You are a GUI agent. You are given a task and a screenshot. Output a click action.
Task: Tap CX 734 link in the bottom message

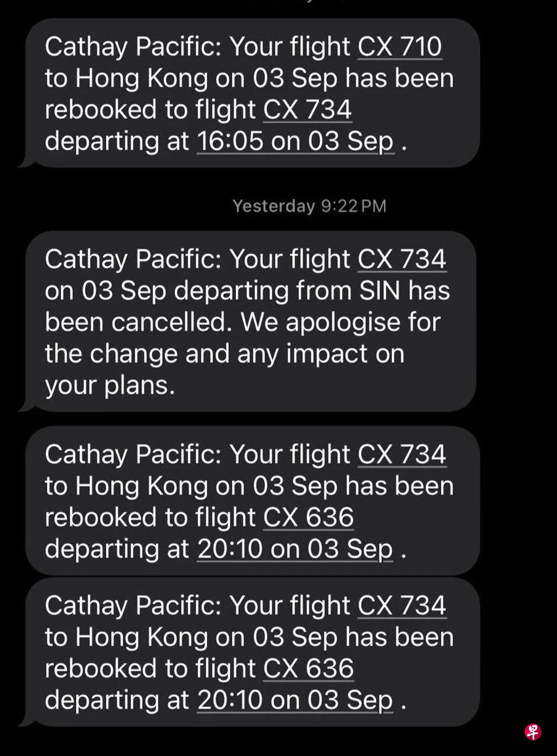click(402, 605)
